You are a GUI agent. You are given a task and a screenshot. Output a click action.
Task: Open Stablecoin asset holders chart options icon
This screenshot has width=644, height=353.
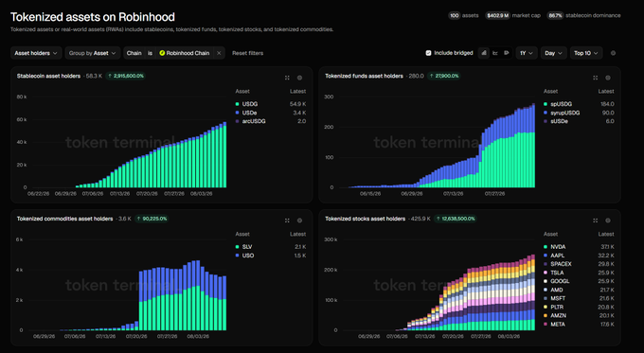click(x=300, y=78)
